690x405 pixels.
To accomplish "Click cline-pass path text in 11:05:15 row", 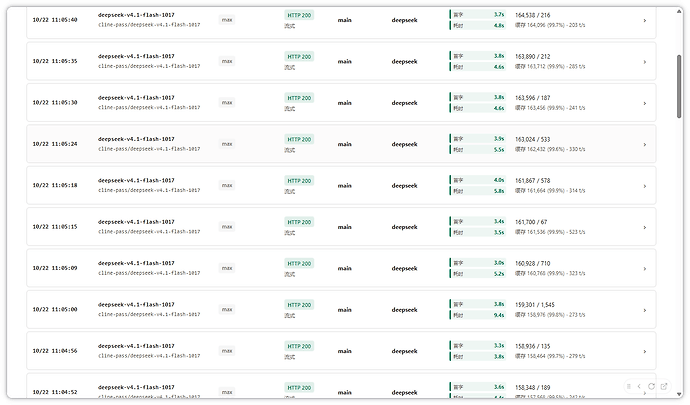I will pos(149,232).
